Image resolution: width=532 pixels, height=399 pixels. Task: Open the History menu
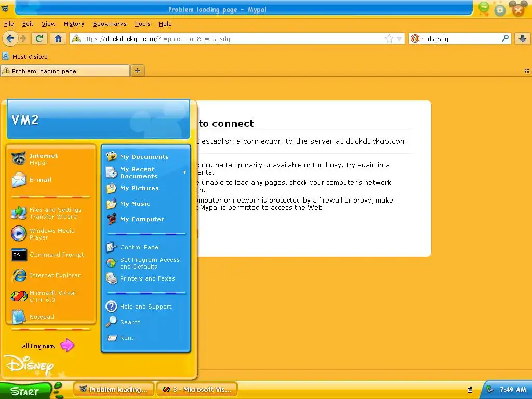[x=74, y=24]
